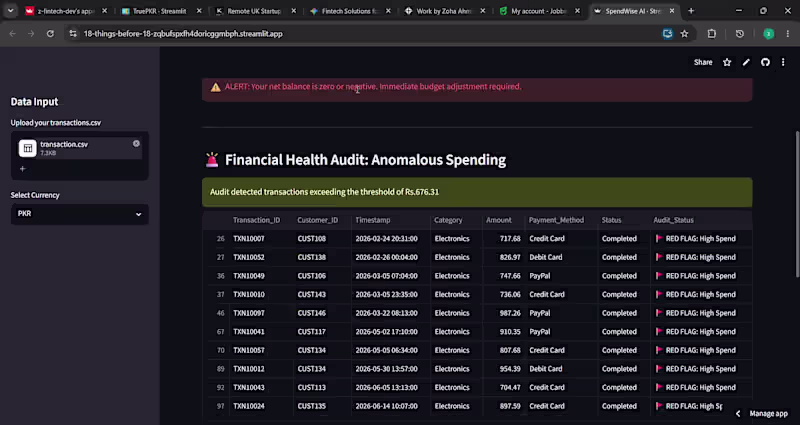Viewport: 800px width, 425px height.
Task: Star the Streamlit app
Action: 727,62
